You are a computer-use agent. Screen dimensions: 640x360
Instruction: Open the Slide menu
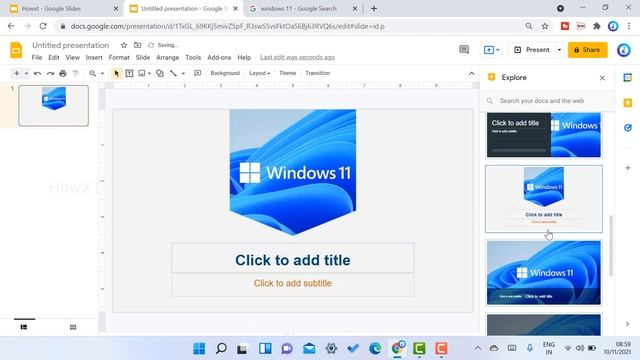[143, 58]
